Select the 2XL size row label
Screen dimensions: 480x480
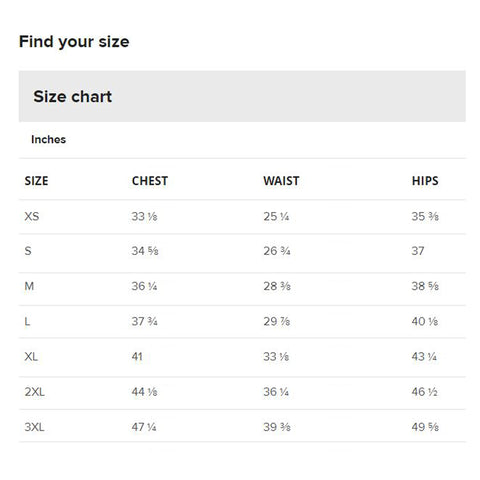[35, 392]
